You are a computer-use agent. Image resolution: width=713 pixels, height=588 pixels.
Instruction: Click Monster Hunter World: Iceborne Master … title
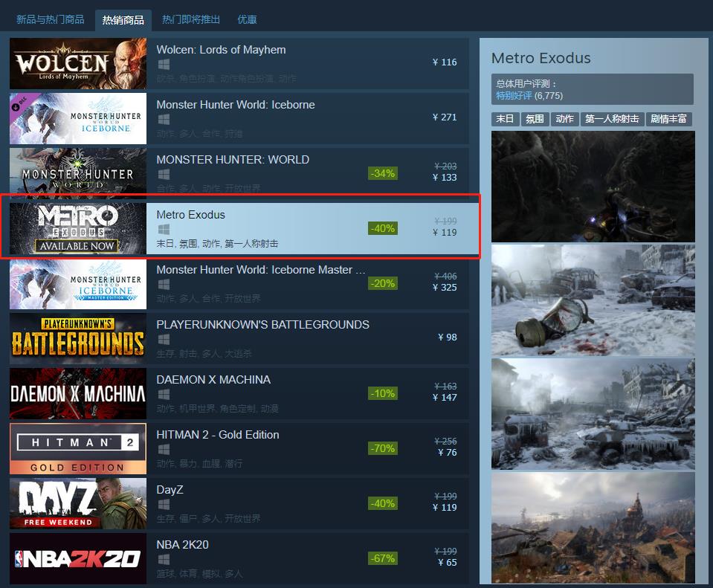[x=261, y=270]
